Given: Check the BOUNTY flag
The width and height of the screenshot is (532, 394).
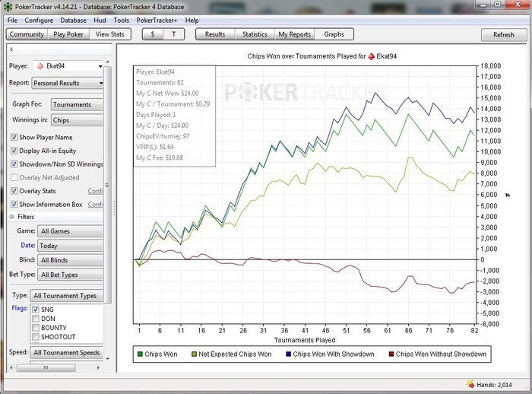Looking at the screenshot, I should pos(36,328).
